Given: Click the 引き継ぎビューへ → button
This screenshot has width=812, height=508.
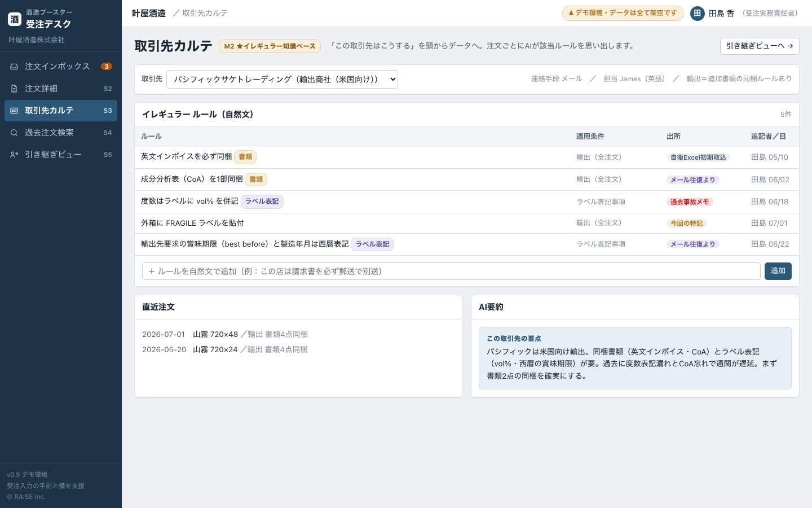Looking at the screenshot, I should point(760,46).
